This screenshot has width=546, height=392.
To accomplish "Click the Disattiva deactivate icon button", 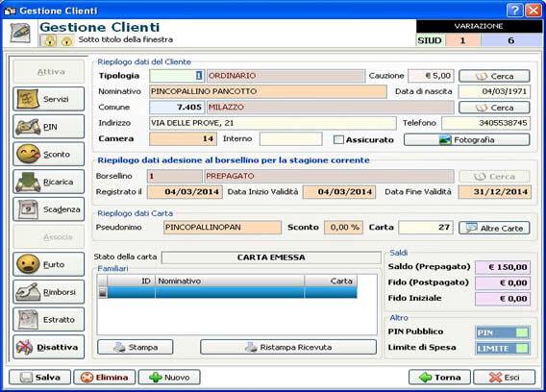I will click(x=49, y=347).
